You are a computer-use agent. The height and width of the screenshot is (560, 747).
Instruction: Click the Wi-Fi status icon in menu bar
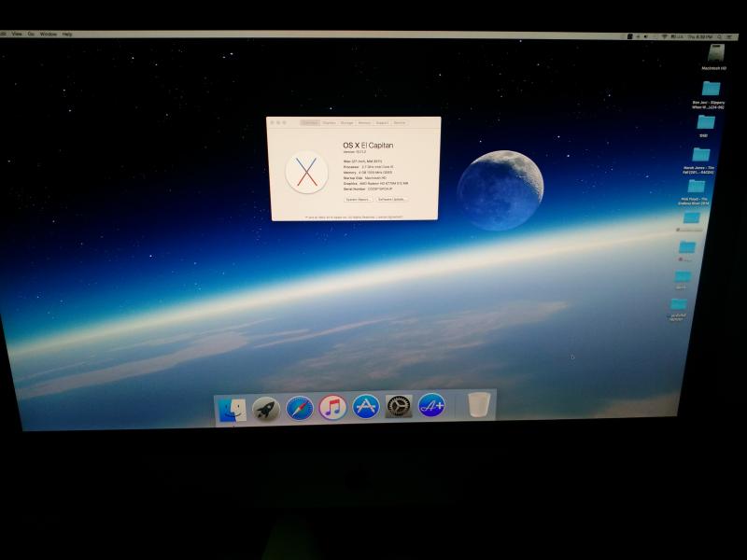[x=664, y=36]
